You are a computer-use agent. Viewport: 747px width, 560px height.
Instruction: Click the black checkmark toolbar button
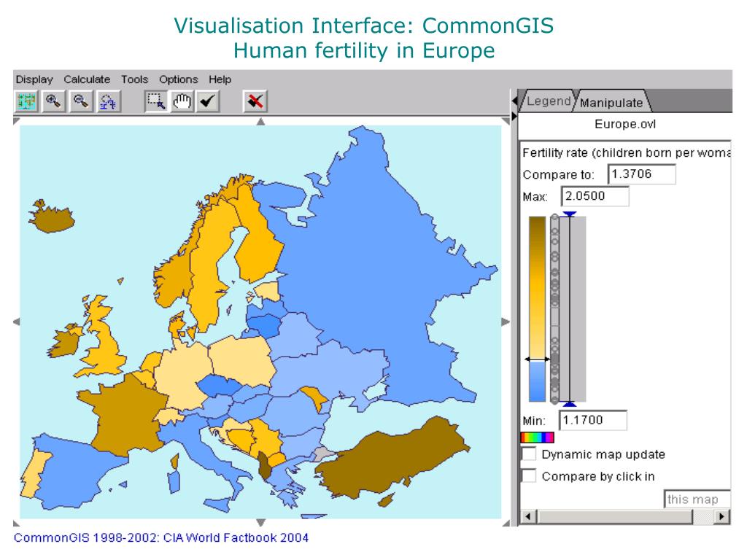[208, 101]
